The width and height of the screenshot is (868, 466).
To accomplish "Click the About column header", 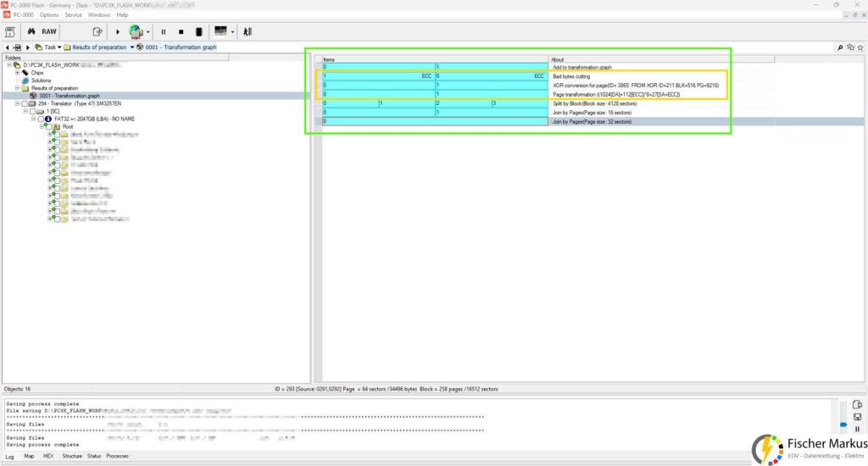I will [x=558, y=59].
